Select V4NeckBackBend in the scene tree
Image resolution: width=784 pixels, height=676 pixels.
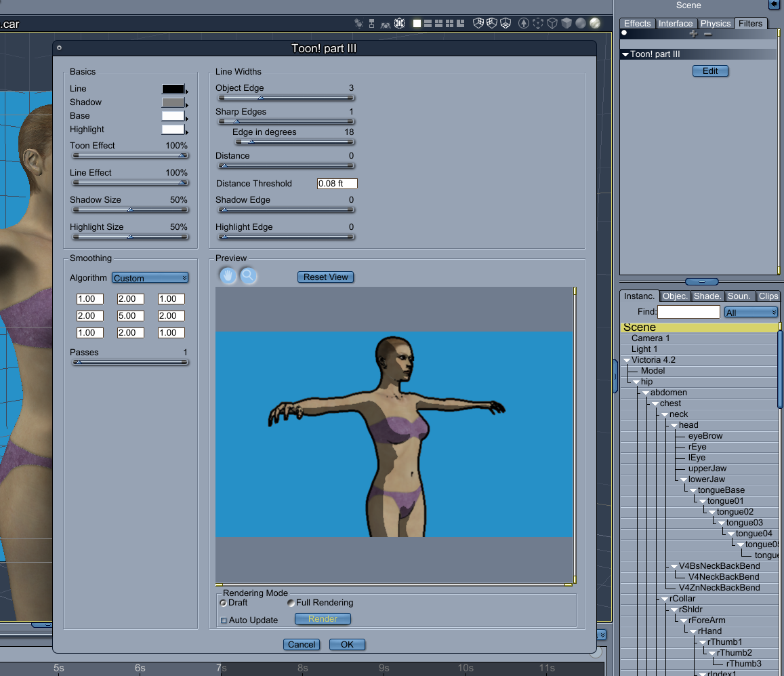[724, 577]
